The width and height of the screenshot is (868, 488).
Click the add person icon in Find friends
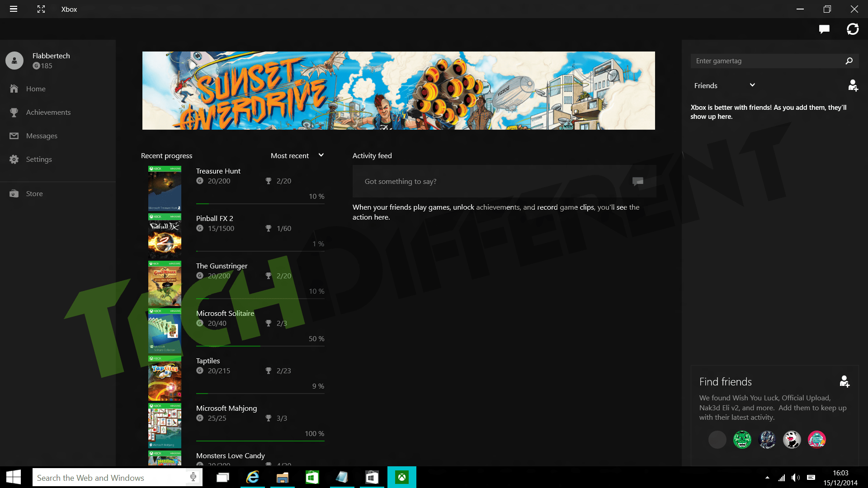(844, 381)
